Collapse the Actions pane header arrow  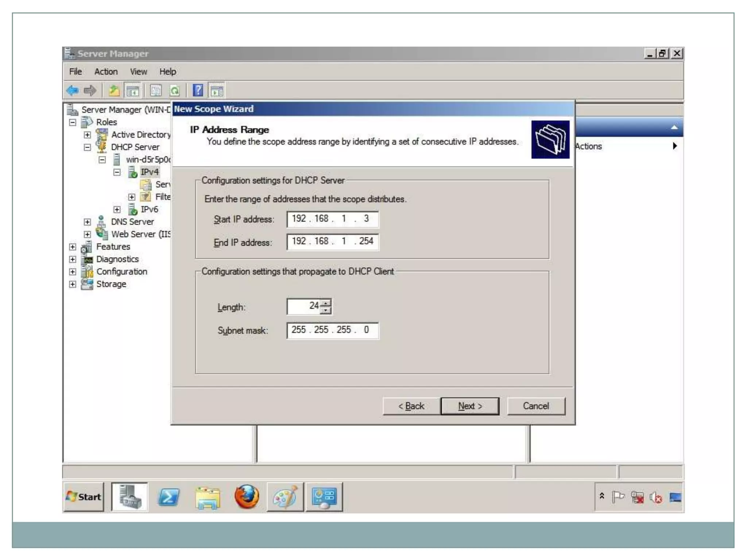coord(674,127)
